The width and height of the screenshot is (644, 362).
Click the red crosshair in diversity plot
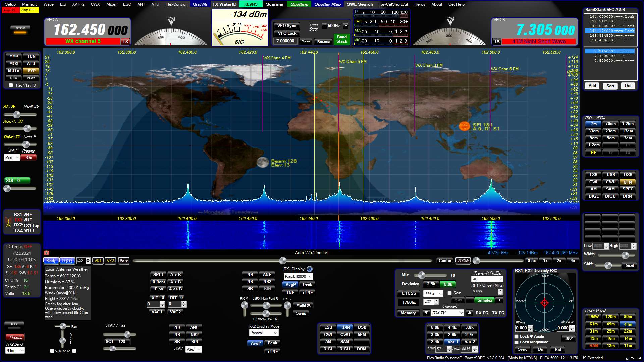click(x=544, y=303)
